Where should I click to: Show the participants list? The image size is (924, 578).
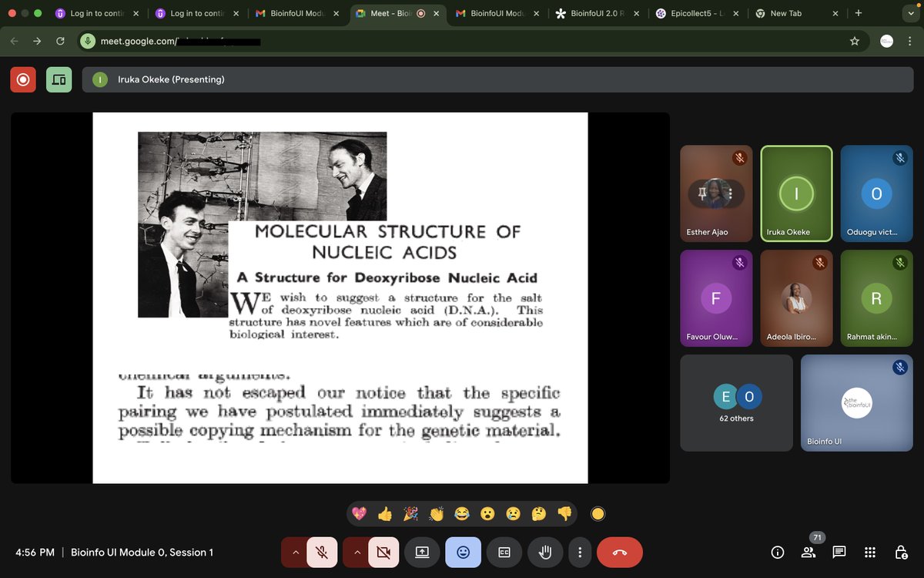point(807,552)
